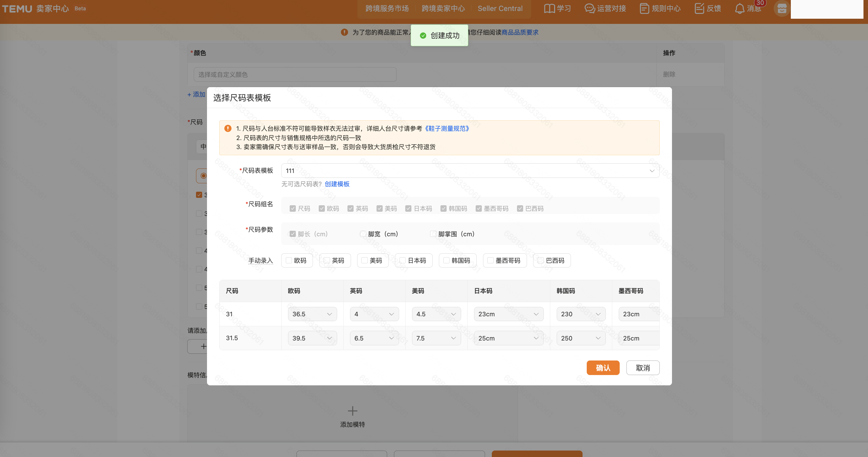868x457 pixels.
Task: Check 欧码 under 手动录入
Action: click(289, 260)
